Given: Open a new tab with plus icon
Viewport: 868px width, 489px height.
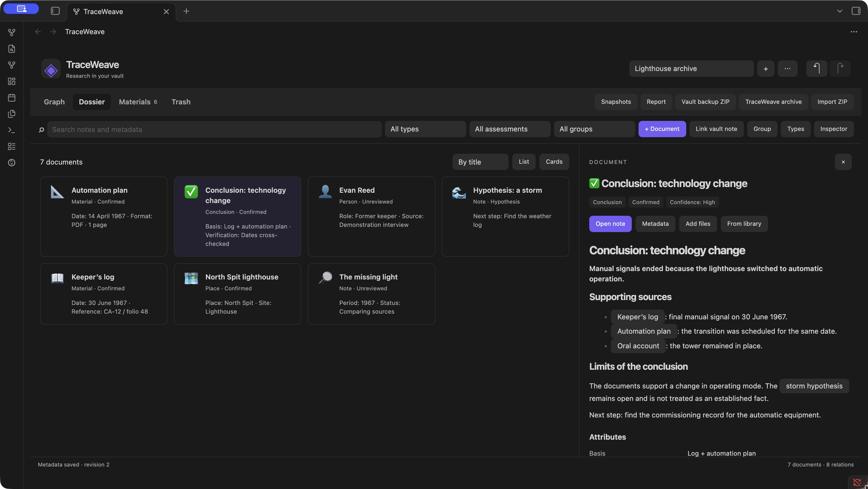Looking at the screenshot, I should [x=186, y=11].
